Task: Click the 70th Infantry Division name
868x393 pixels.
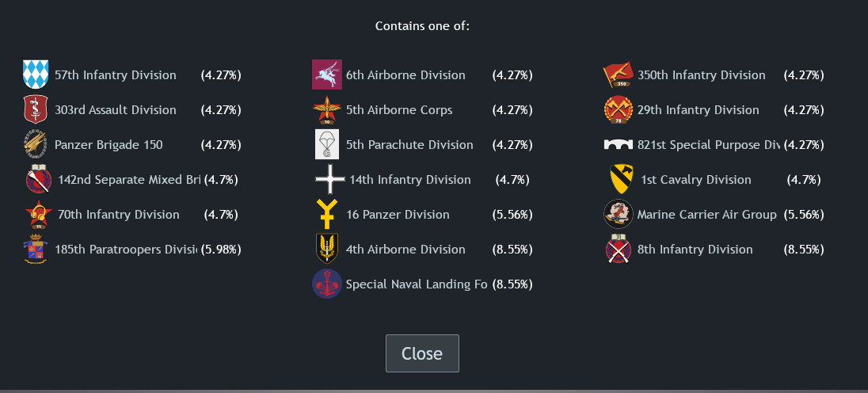Action: click(x=118, y=215)
